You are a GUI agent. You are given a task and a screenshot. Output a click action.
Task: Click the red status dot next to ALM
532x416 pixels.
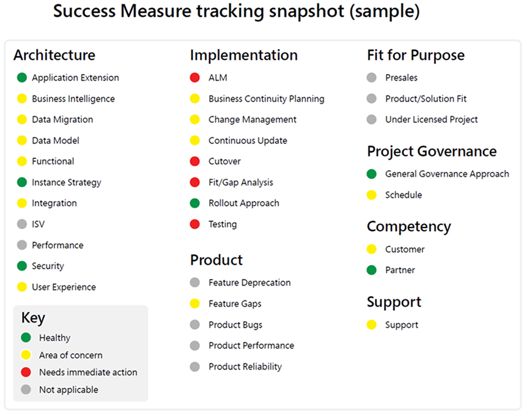click(x=195, y=78)
